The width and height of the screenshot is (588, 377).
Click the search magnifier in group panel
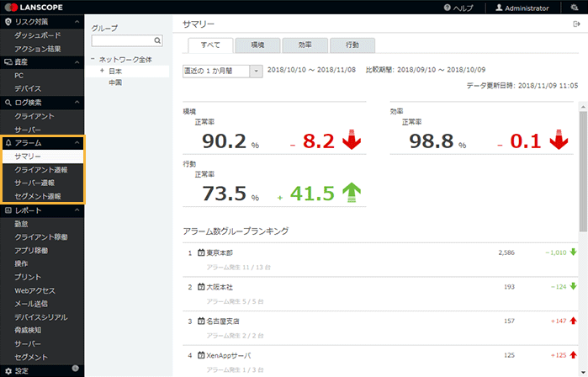pyautogui.click(x=157, y=40)
